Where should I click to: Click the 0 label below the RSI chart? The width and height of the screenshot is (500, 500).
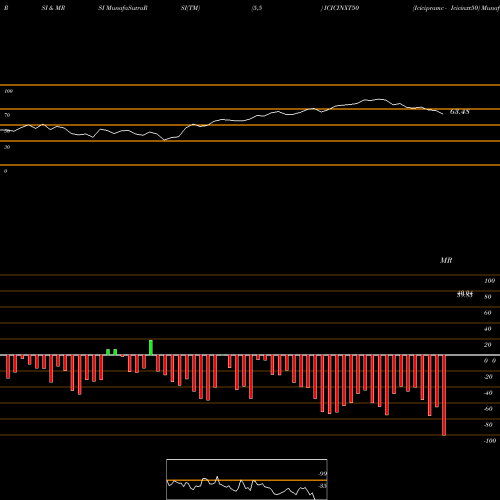click(5, 171)
